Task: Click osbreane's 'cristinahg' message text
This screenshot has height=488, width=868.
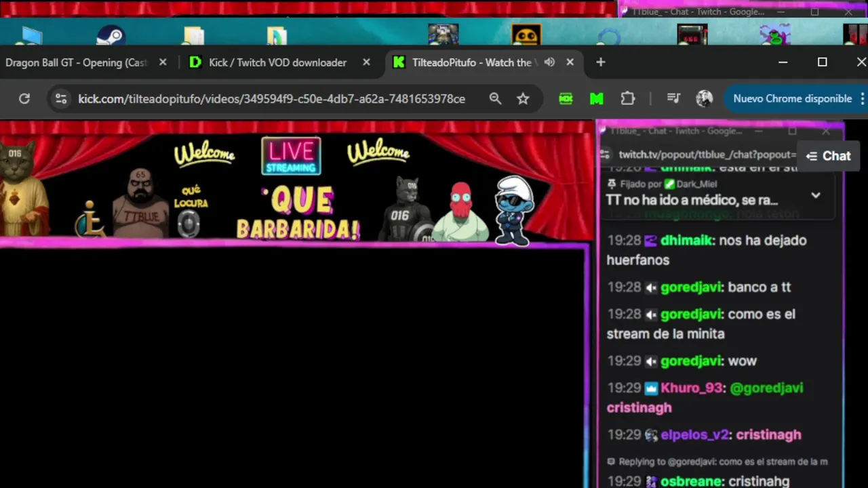Action: click(757, 482)
